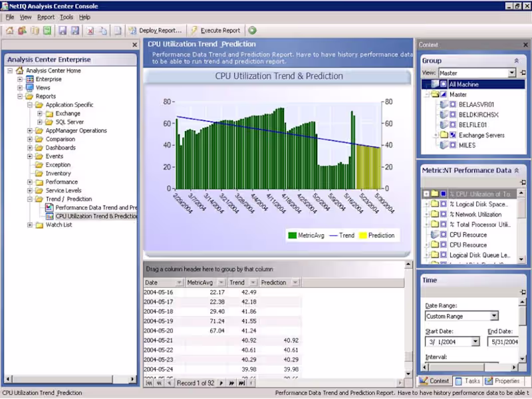
Task: Expand the SQL Server folder node
Action: 40,122
